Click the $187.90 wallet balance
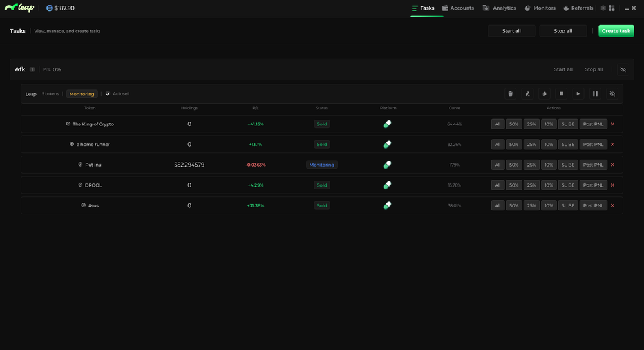The image size is (644, 350). tap(60, 8)
